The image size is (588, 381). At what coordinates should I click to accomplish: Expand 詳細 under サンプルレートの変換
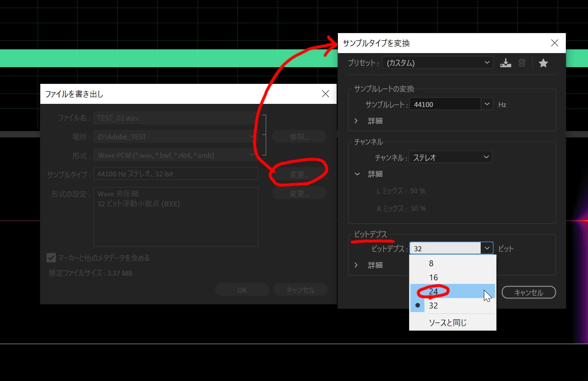point(356,121)
